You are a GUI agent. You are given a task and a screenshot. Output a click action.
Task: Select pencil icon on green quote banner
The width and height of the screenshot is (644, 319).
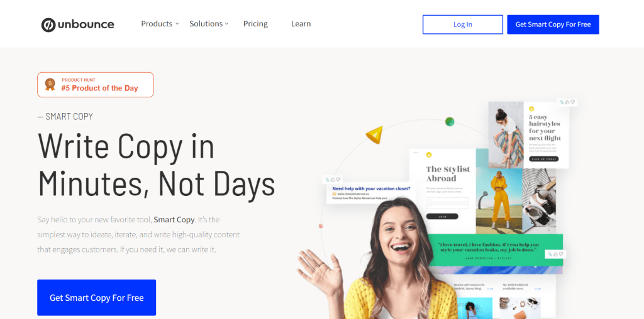point(550,254)
